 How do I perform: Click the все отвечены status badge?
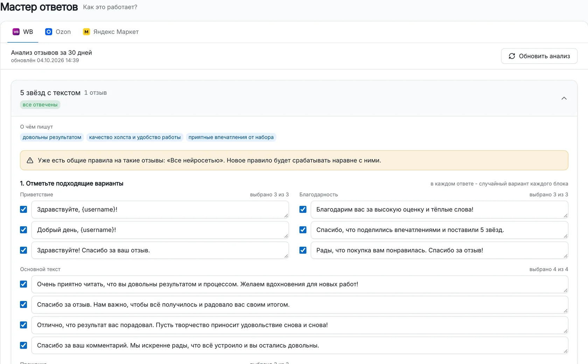coord(40,105)
